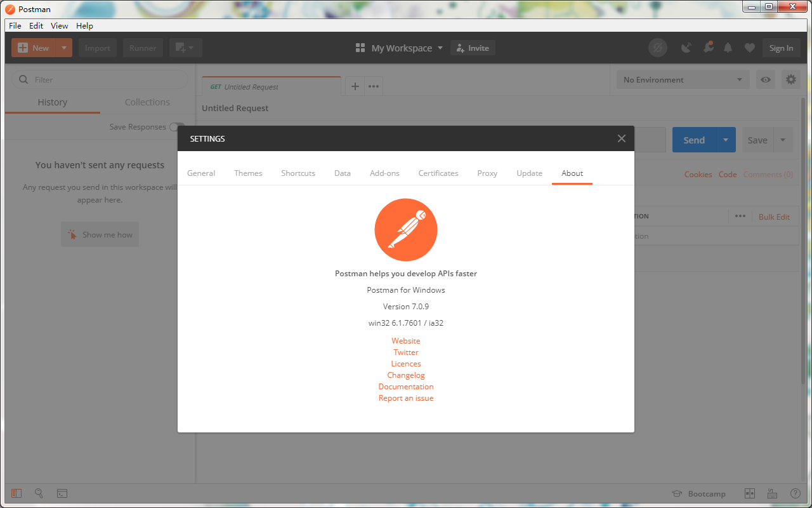Open the Twitter link
812x508 pixels.
click(406, 352)
